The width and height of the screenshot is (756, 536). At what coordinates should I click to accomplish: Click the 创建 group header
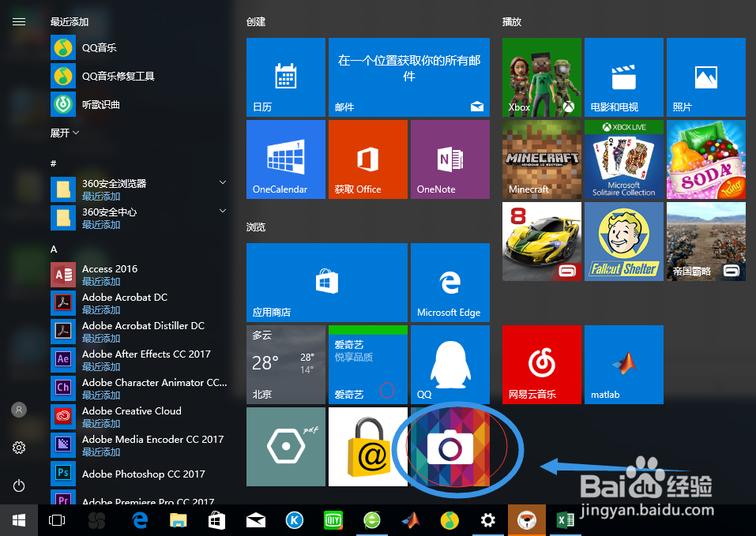coord(256,21)
